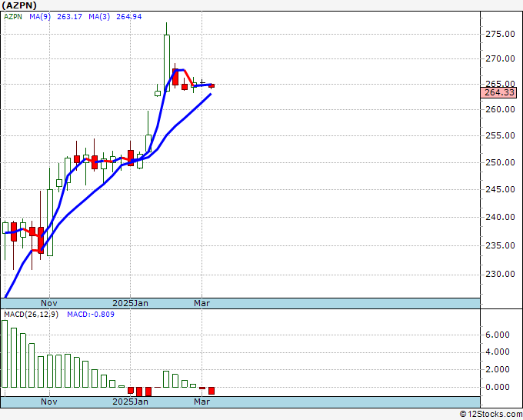This screenshot has width=523, height=420.
Task: Click the 275.00 price axis label
Action: coord(500,34)
